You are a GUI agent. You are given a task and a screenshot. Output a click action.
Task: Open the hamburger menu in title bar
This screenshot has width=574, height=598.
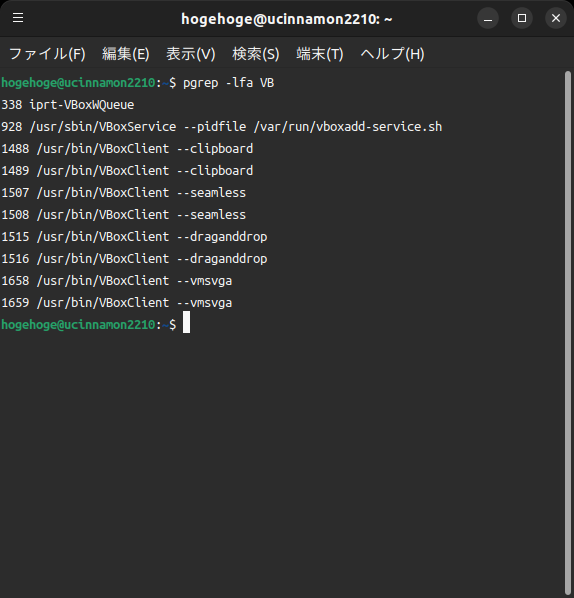[18, 18]
